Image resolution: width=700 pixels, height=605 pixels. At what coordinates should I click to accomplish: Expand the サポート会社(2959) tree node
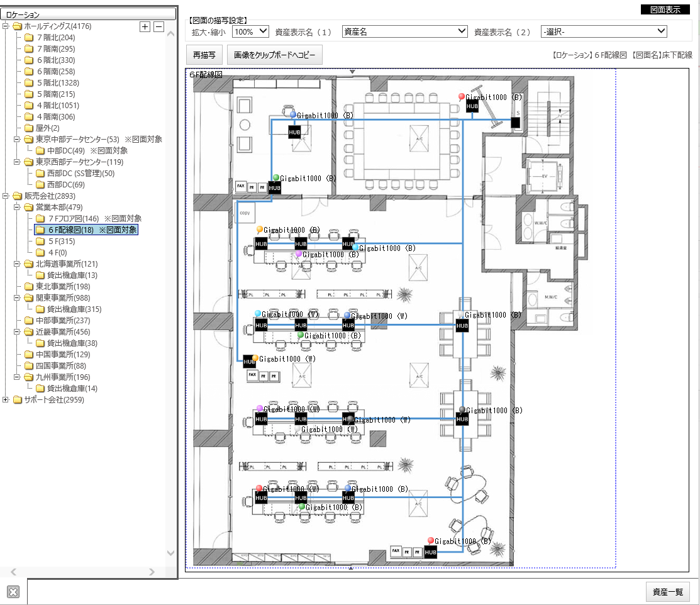click(x=6, y=400)
